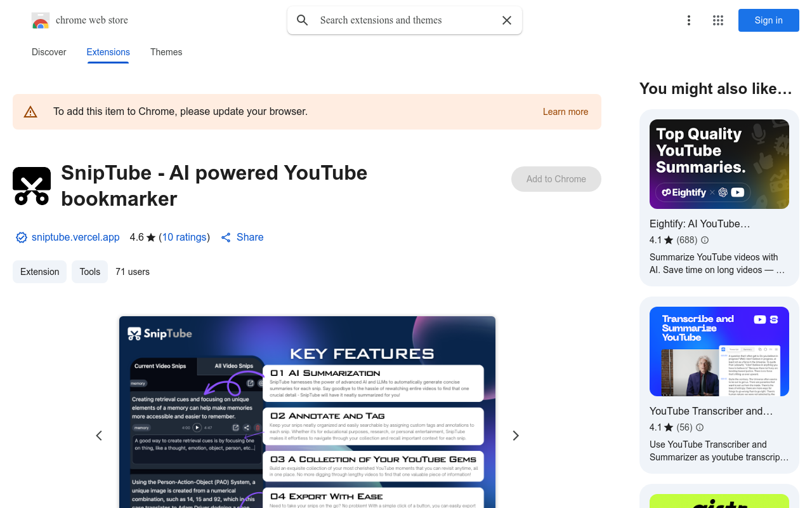The image size is (812, 508).
Task: Click the warning triangle icon in banner
Action: pos(30,112)
